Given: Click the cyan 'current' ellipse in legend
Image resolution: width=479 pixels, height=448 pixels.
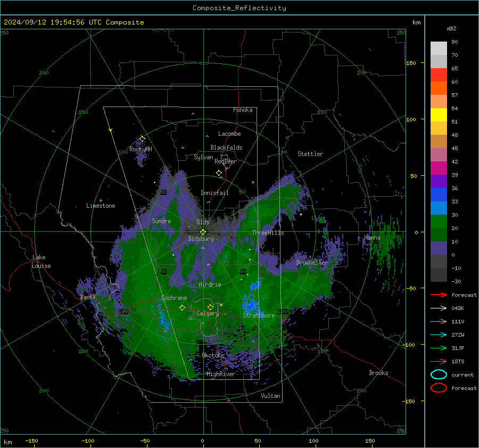Looking at the screenshot, I should click(x=439, y=374).
